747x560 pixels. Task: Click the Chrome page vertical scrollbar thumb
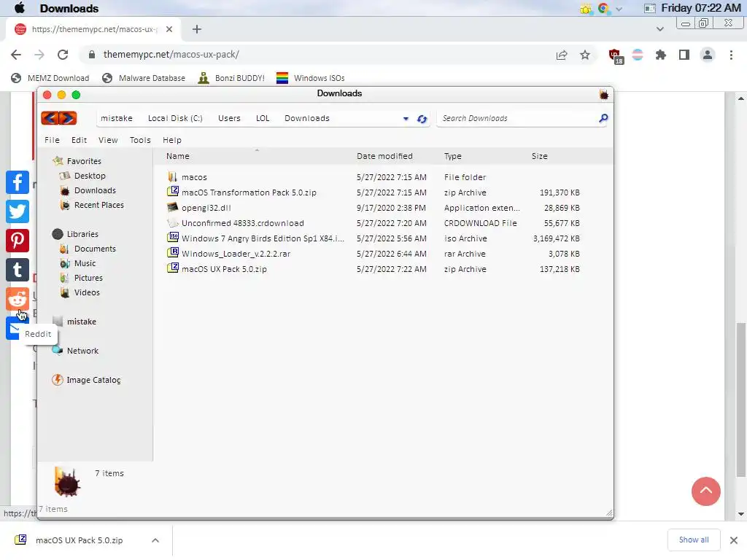[x=740, y=400]
